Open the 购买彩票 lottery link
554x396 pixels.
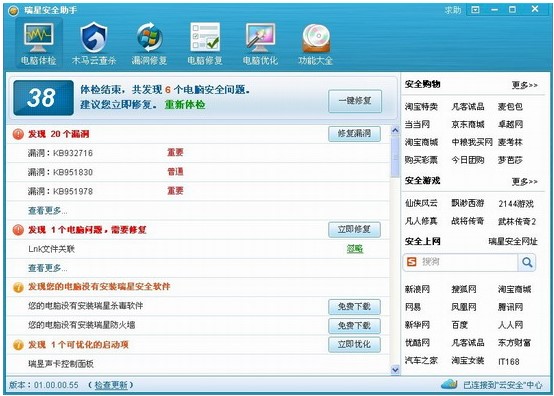(x=421, y=160)
